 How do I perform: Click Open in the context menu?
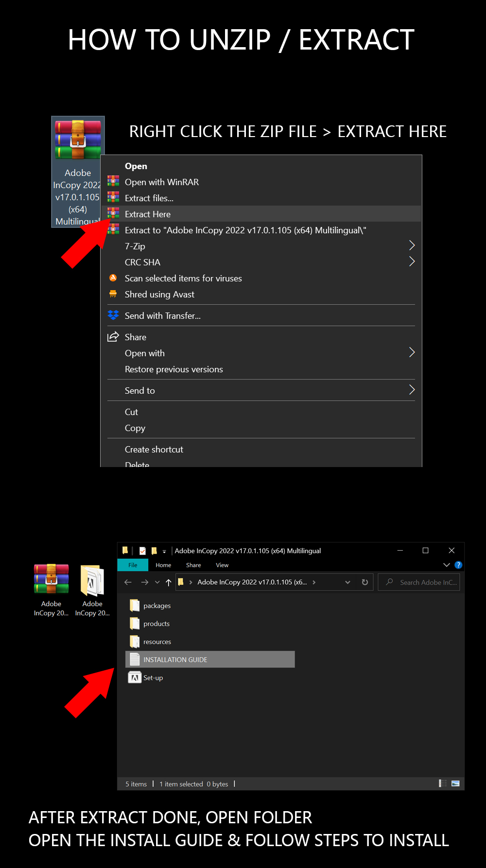(x=136, y=166)
